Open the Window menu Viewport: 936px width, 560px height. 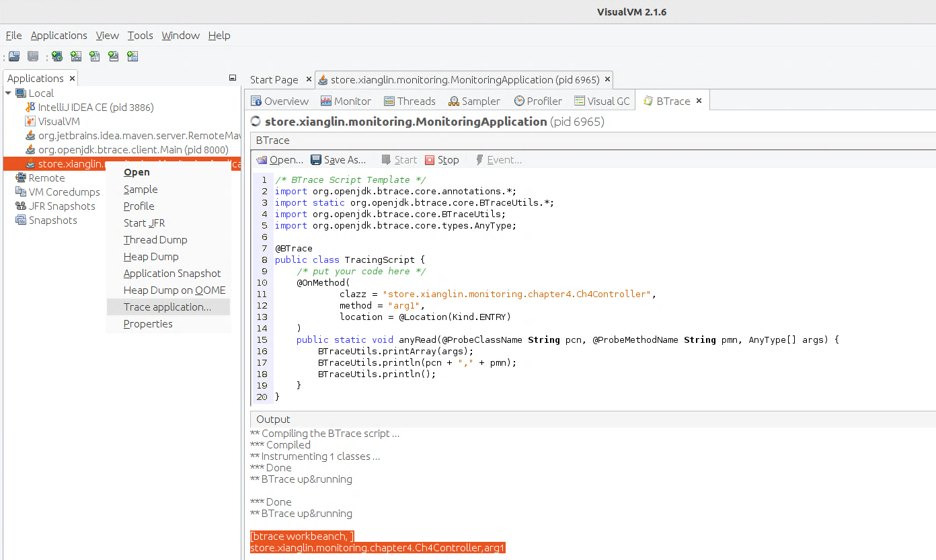[181, 36]
